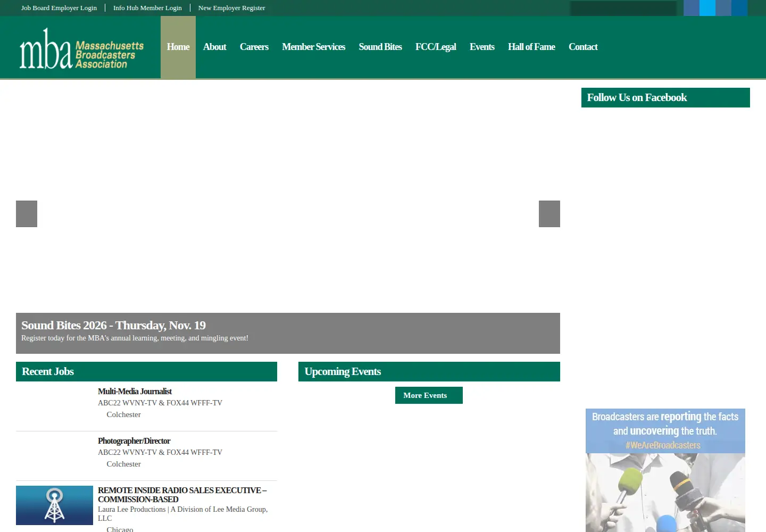Open the Events menu item
This screenshot has height=532, width=766.
[482, 47]
